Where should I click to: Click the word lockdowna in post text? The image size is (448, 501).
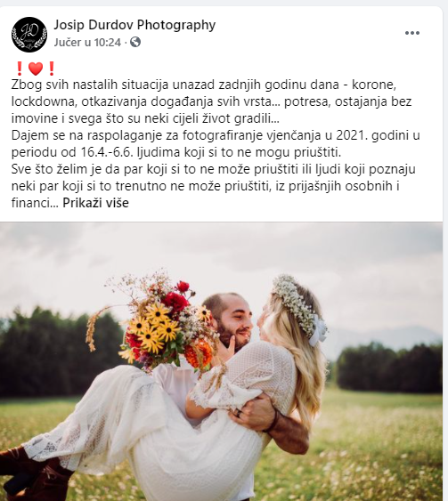pyautogui.click(x=43, y=101)
